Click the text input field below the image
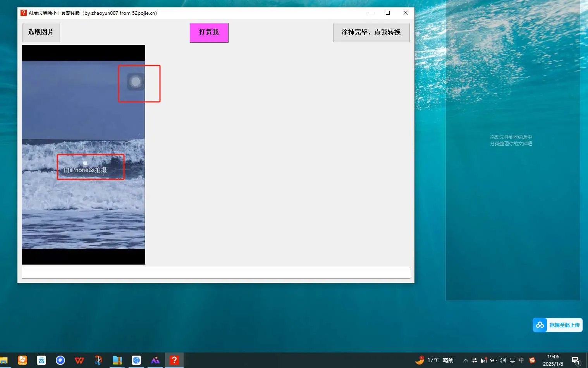 [216, 272]
